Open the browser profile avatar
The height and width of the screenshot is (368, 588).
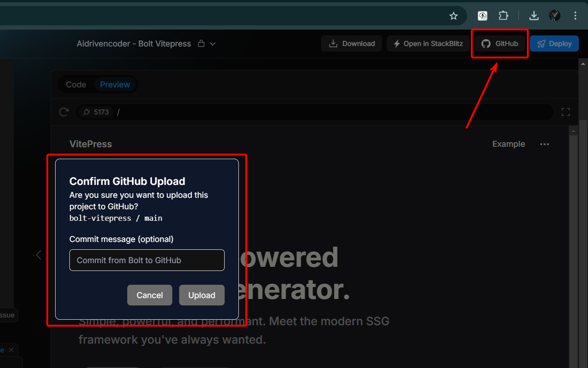[554, 16]
